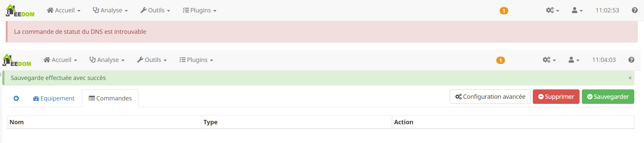Viewport: 644px width, 143px height.
Task: Click the red Supprimer button
Action: (x=556, y=97)
